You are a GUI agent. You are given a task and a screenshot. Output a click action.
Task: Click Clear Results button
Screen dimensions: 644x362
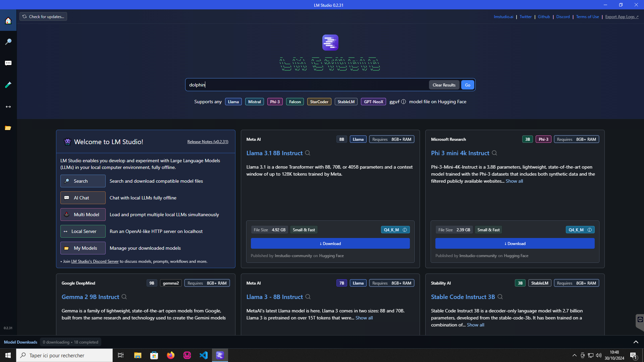pos(444,85)
